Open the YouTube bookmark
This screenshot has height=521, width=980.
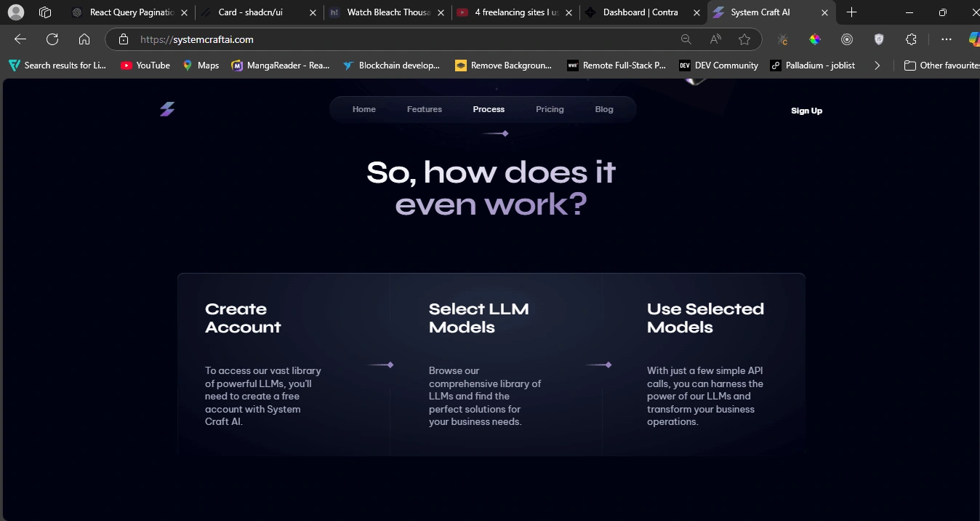[x=145, y=65]
